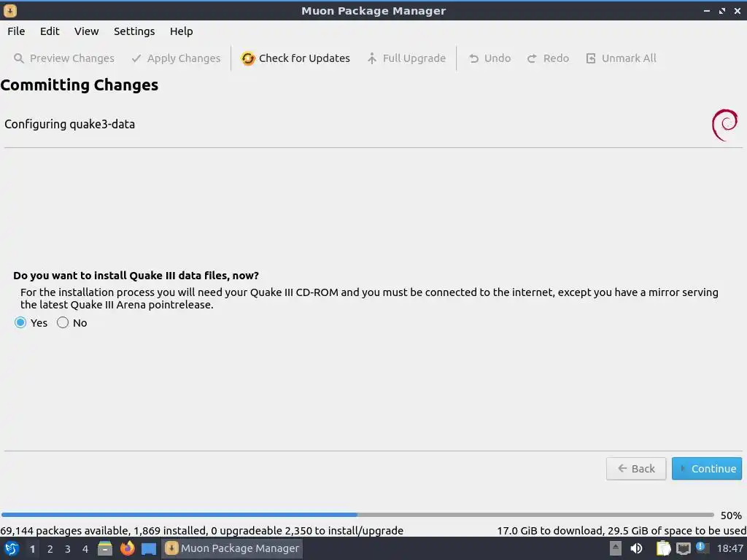Launch Firefox from the panel
Screen dimensions: 747x560
tap(127, 548)
